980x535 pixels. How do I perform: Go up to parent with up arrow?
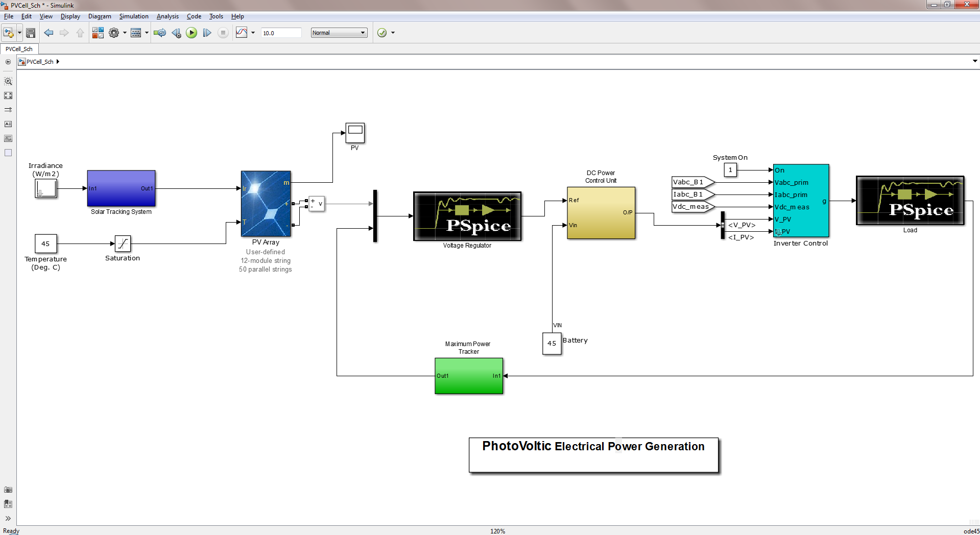click(80, 33)
